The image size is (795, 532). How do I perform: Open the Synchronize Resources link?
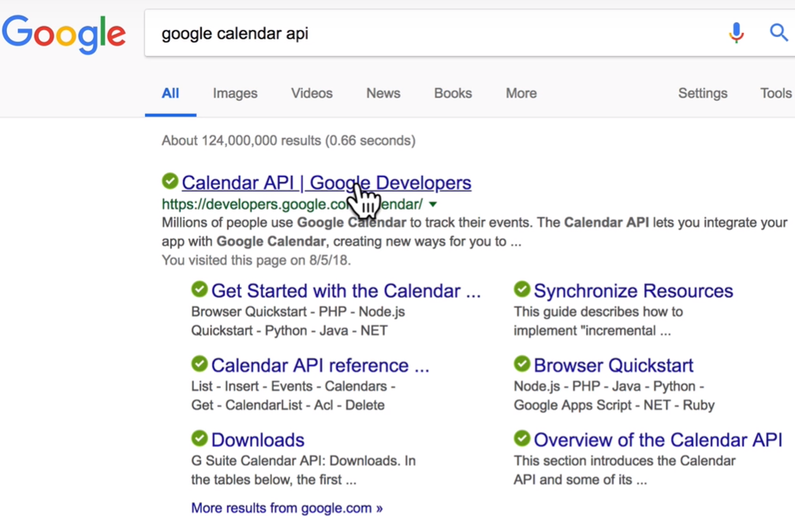[633, 291]
